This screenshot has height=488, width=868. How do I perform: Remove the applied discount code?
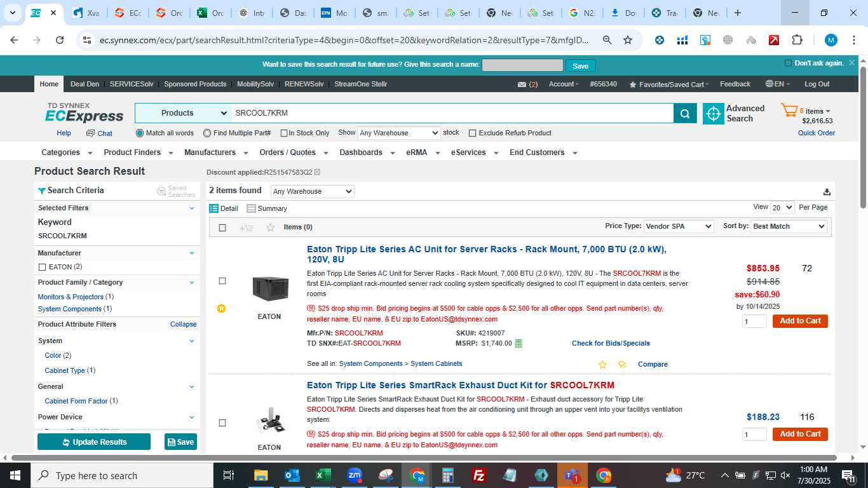[x=317, y=172]
